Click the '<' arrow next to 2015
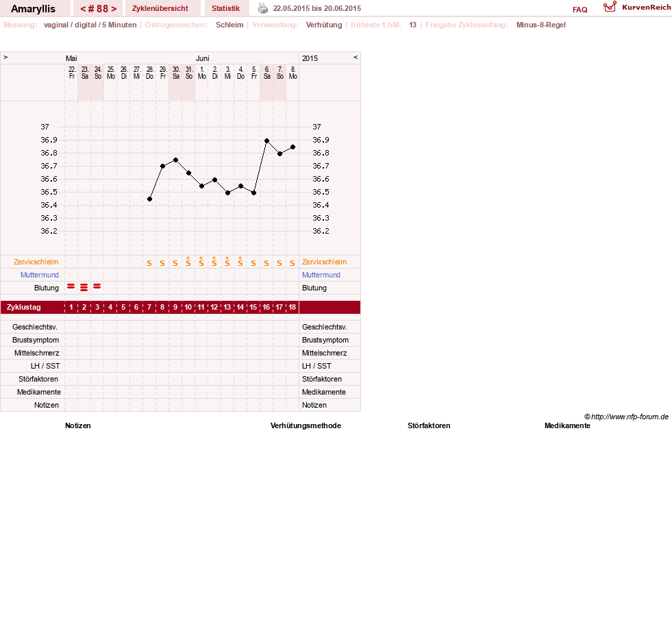The image size is (672, 644). (x=356, y=57)
